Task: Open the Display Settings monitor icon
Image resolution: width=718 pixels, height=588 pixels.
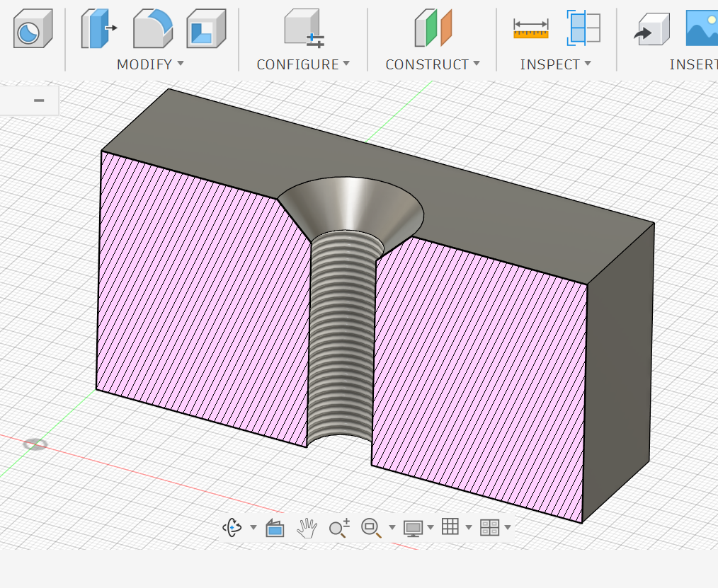Action: click(x=413, y=528)
